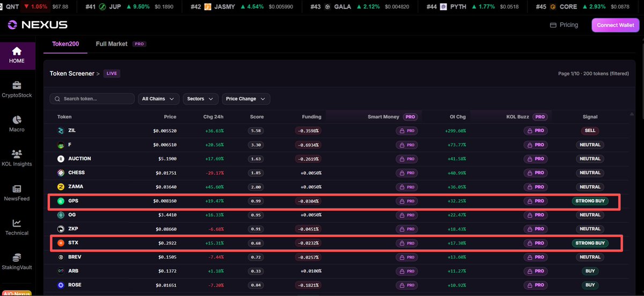Click CHESS 24h change -29.17%

tap(214, 173)
